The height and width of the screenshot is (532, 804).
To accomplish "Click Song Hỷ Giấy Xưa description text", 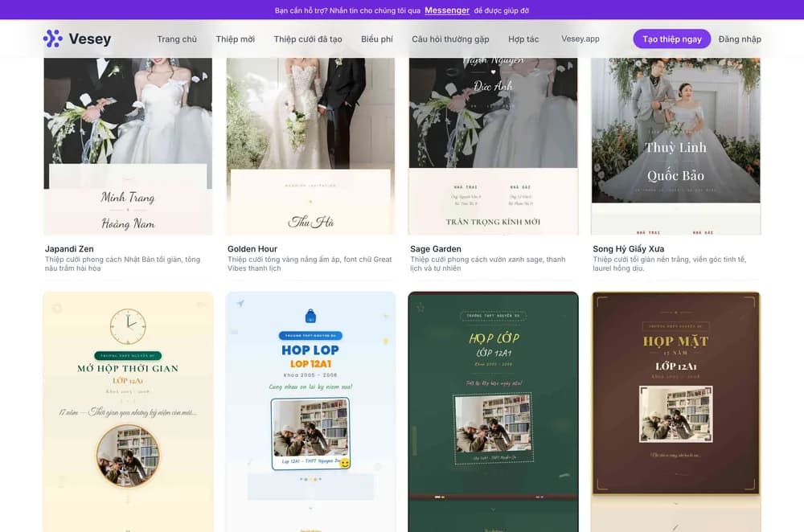I will pyautogui.click(x=669, y=264).
